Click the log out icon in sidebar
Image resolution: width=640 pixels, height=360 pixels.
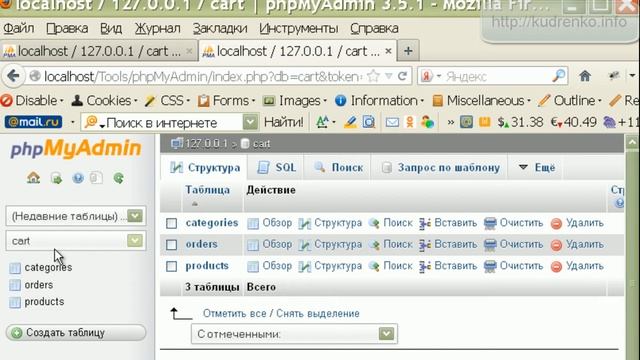(x=56, y=178)
